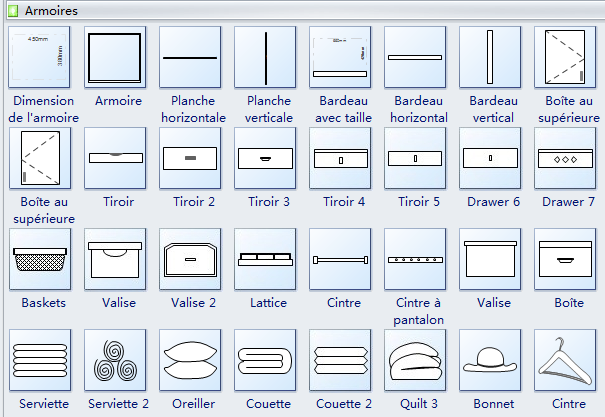Select the Valise 2 shape
Screen dimensions: 605x417
point(190,259)
